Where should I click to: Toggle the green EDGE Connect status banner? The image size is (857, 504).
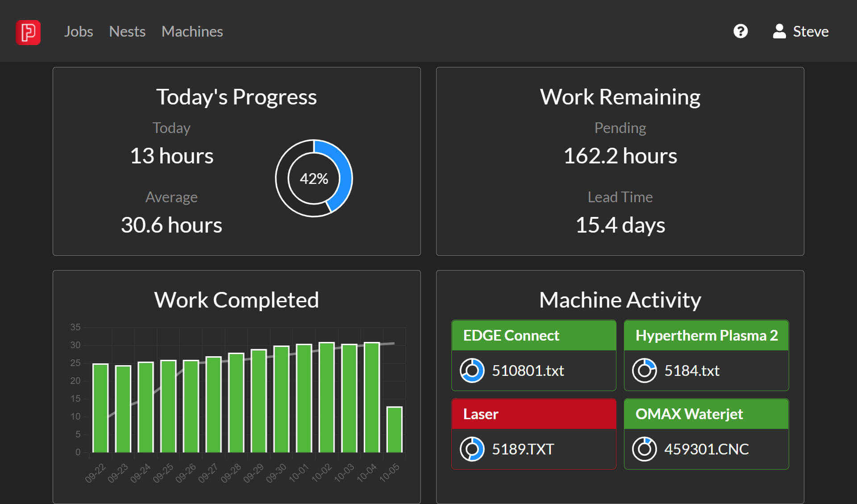point(533,335)
